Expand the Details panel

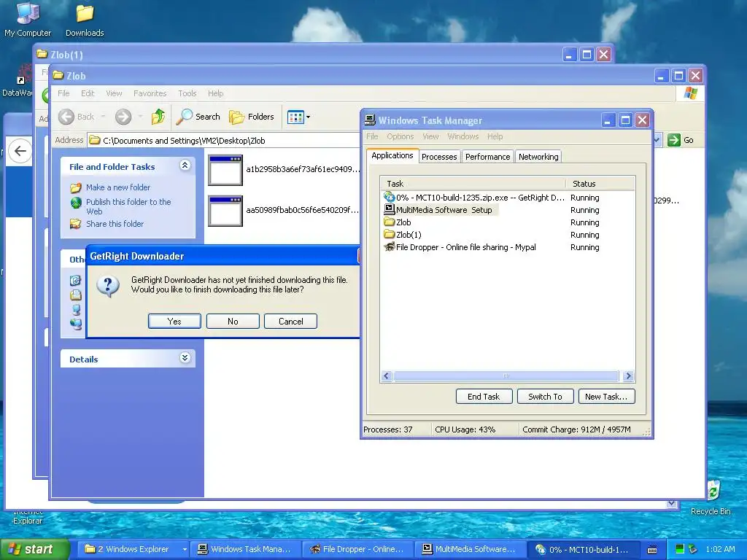(185, 358)
